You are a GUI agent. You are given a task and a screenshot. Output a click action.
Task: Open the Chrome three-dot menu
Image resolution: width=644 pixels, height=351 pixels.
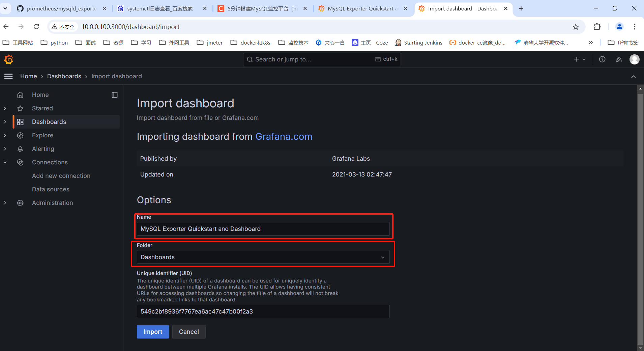tap(635, 27)
